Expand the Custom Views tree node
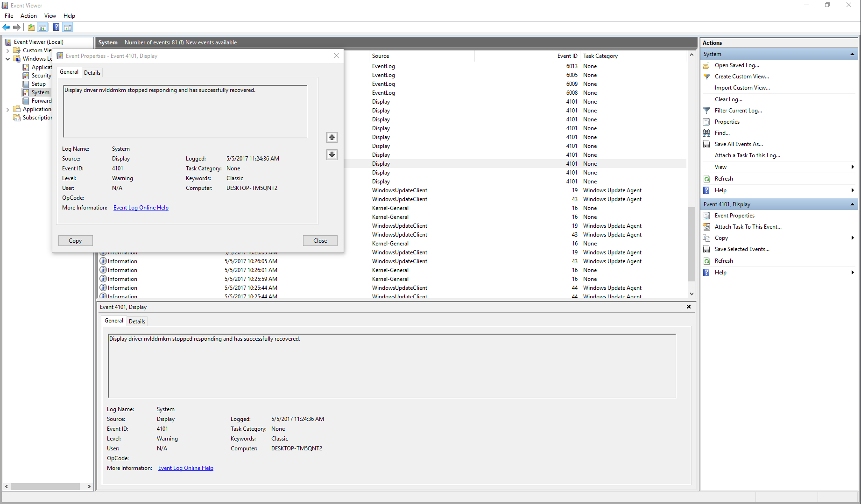This screenshot has height=504, width=861. [7, 50]
